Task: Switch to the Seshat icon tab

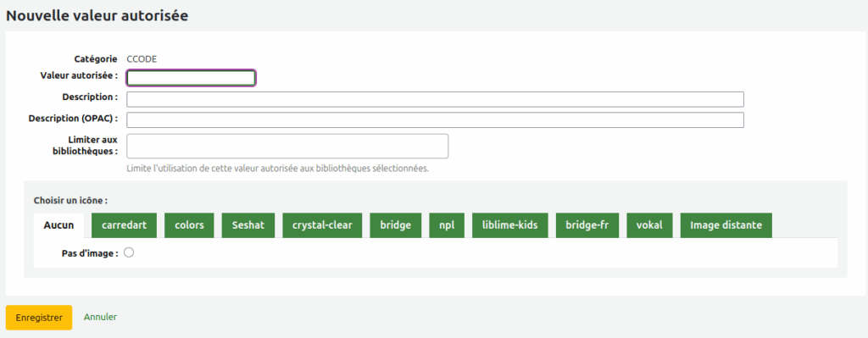Action: click(x=248, y=225)
